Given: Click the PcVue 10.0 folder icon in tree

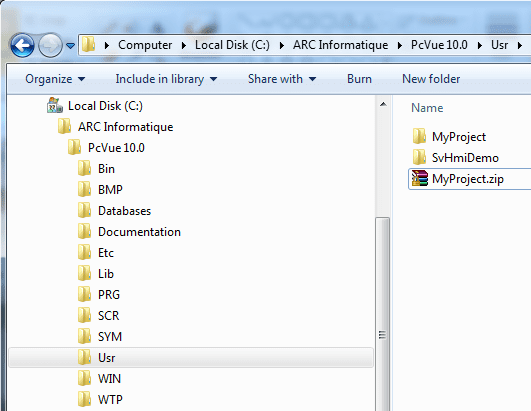Looking at the screenshot, I should click(x=74, y=147).
